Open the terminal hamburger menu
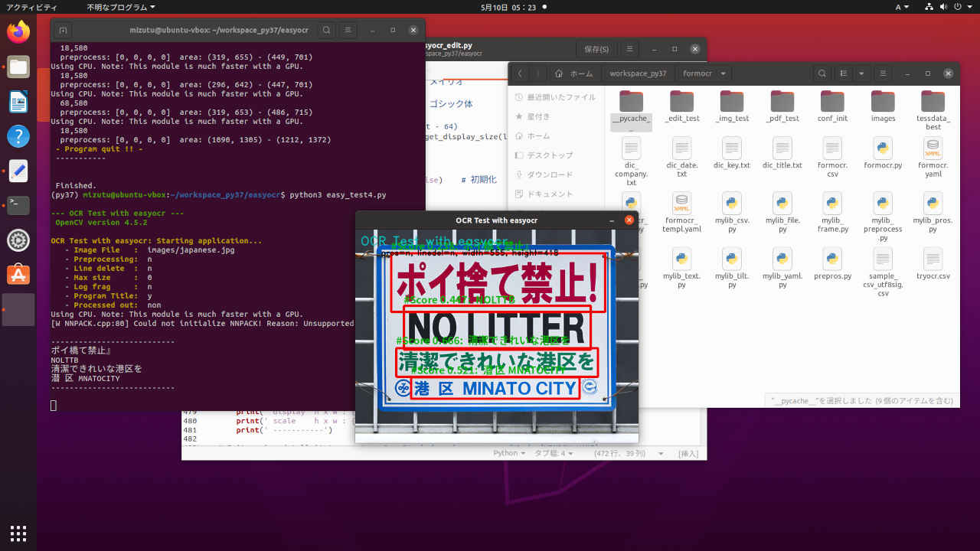 (348, 31)
